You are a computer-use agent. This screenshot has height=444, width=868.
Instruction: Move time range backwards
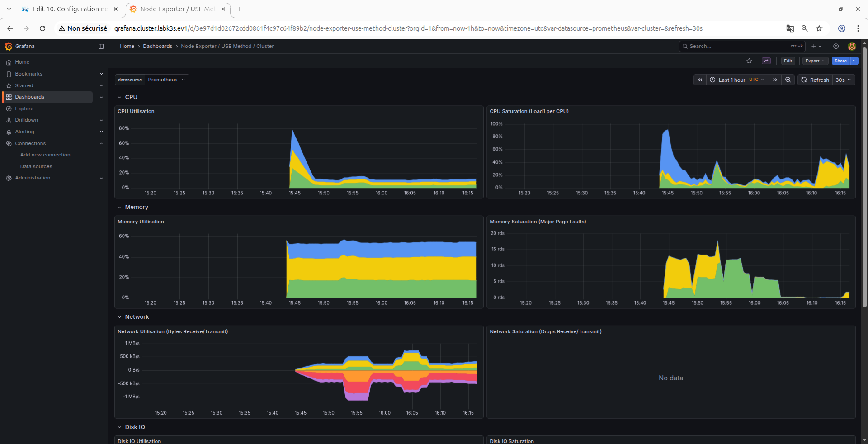700,80
